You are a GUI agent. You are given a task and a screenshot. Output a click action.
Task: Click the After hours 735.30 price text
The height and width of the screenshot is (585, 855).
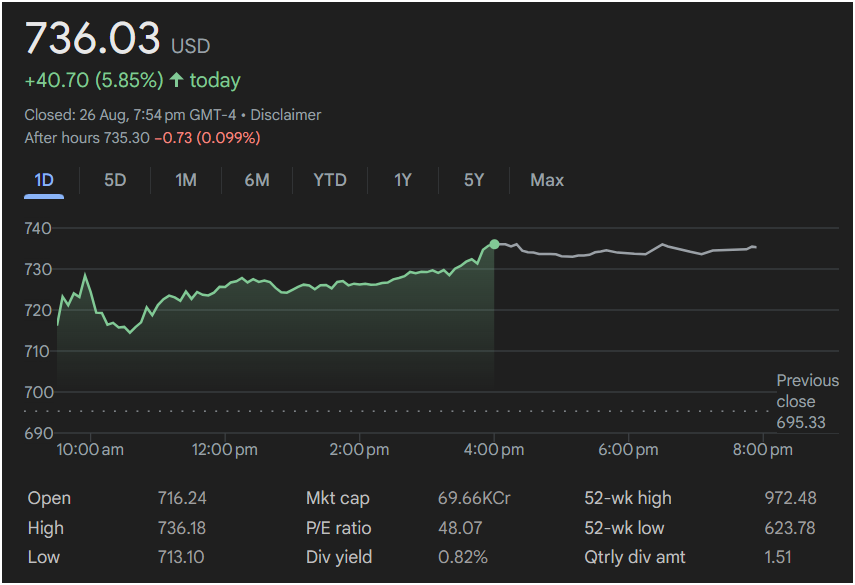pos(87,138)
